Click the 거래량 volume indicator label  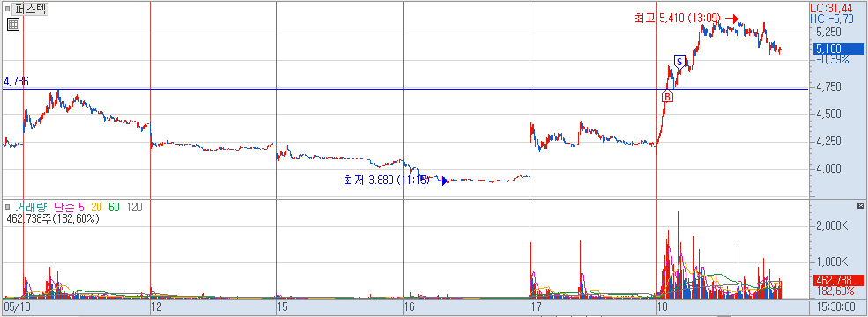(31, 208)
